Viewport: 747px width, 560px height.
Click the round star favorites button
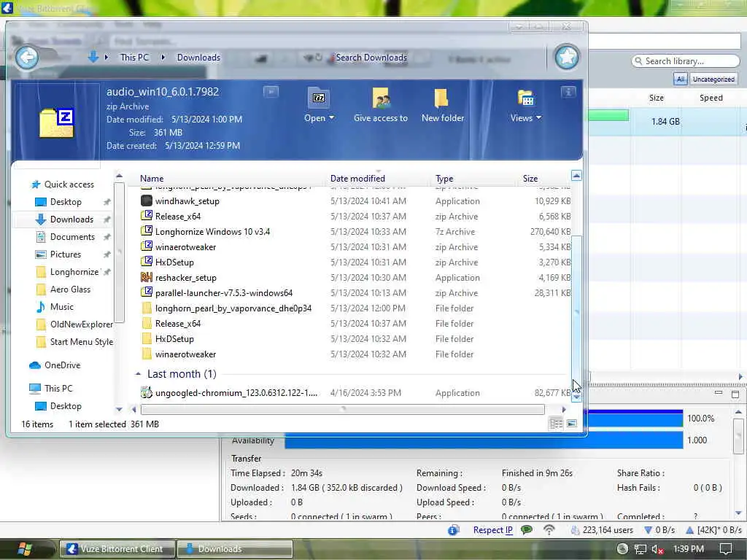[567, 57]
